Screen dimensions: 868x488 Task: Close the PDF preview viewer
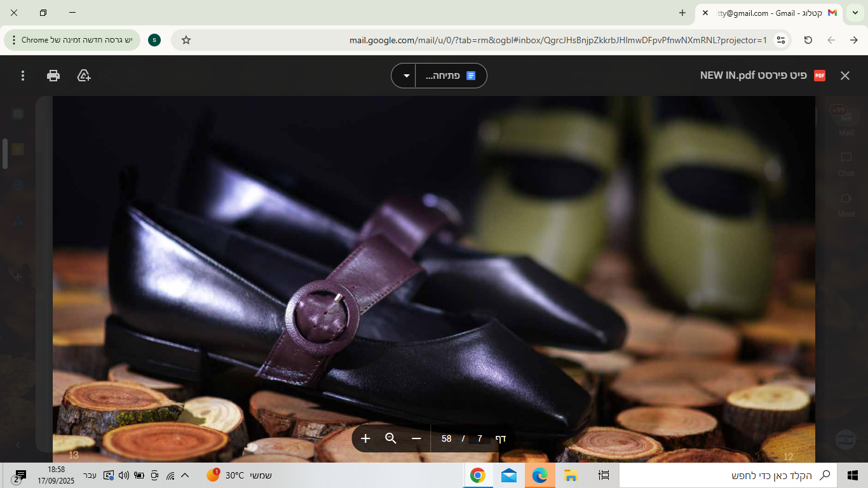[x=845, y=76]
